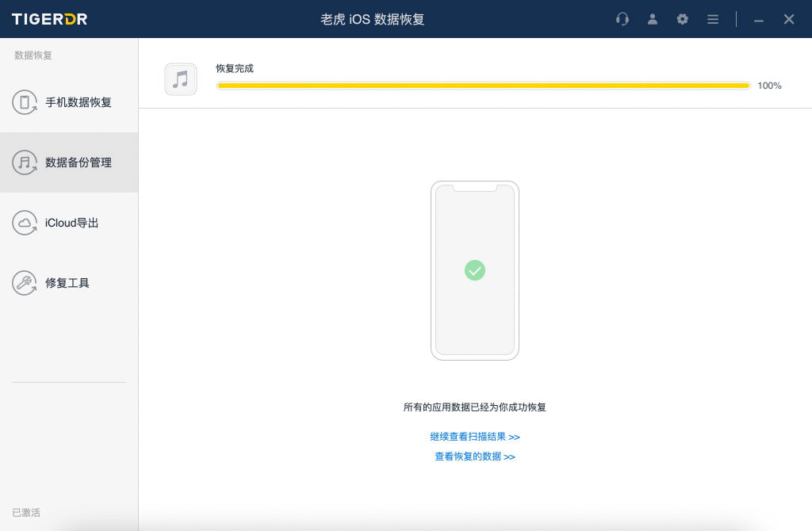
Task: Click the wrench icon beside 修复工具
Action: [25, 283]
